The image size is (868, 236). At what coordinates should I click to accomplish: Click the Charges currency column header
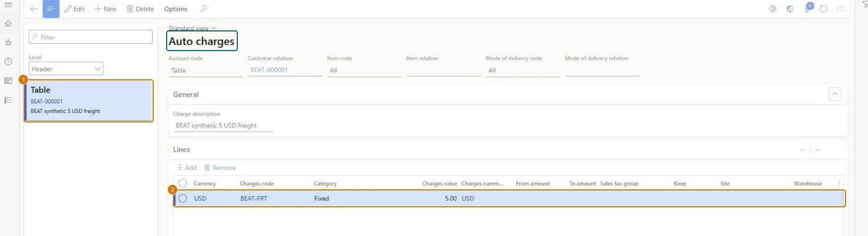483,184
